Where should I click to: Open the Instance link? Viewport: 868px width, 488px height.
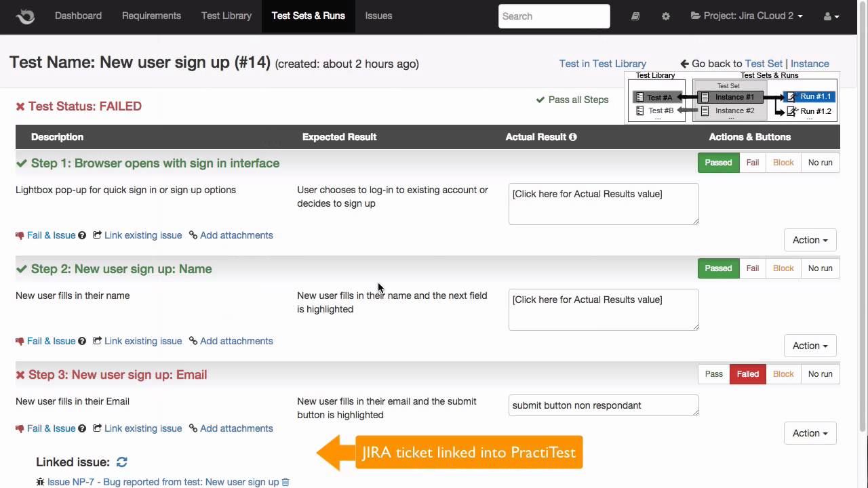[810, 64]
